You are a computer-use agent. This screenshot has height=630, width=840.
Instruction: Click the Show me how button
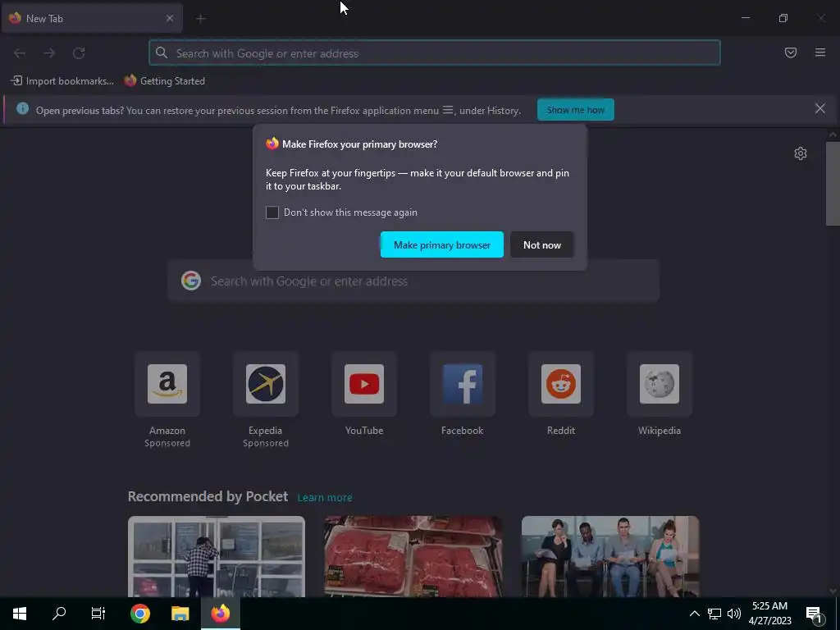tap(575, 110)
